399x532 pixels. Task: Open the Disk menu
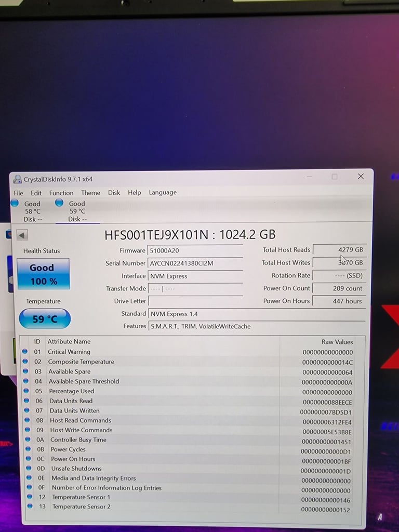pyautogui.click(x=114, y=192)
